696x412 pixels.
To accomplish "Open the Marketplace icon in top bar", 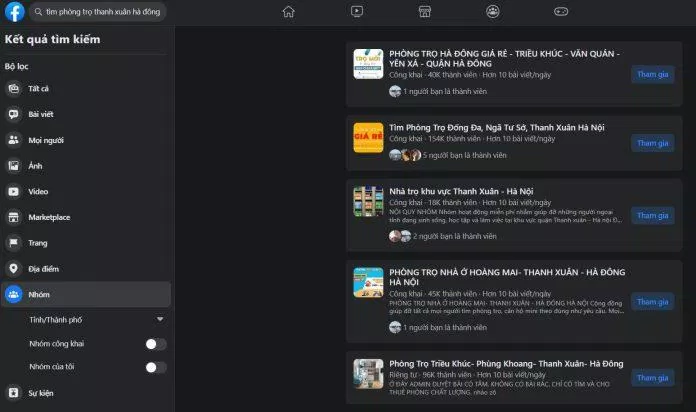I will pos(425,12).
